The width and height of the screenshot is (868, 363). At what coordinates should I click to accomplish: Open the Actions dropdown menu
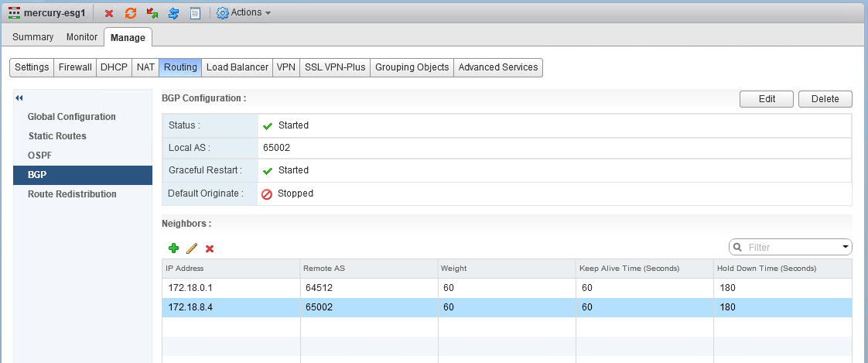244,13
